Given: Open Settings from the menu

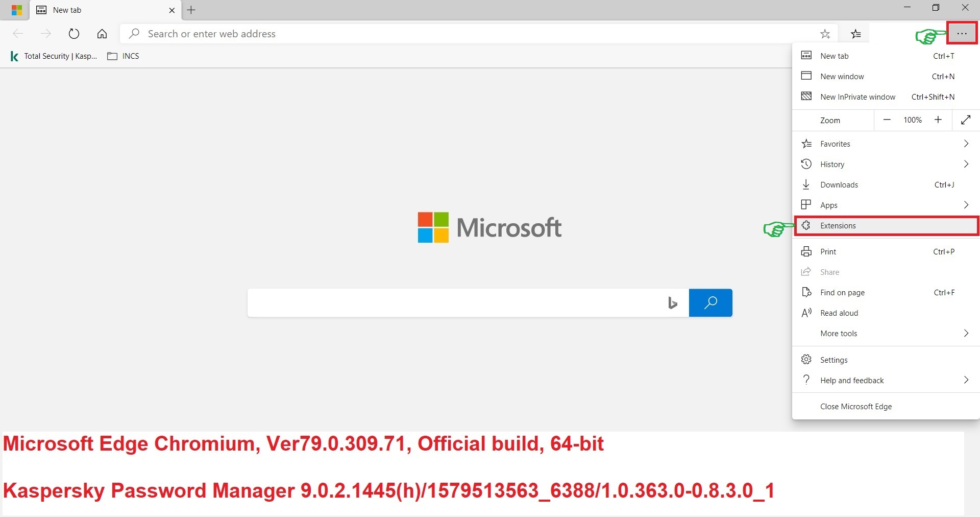Looking at the screenshot, I should click(886, 360).
